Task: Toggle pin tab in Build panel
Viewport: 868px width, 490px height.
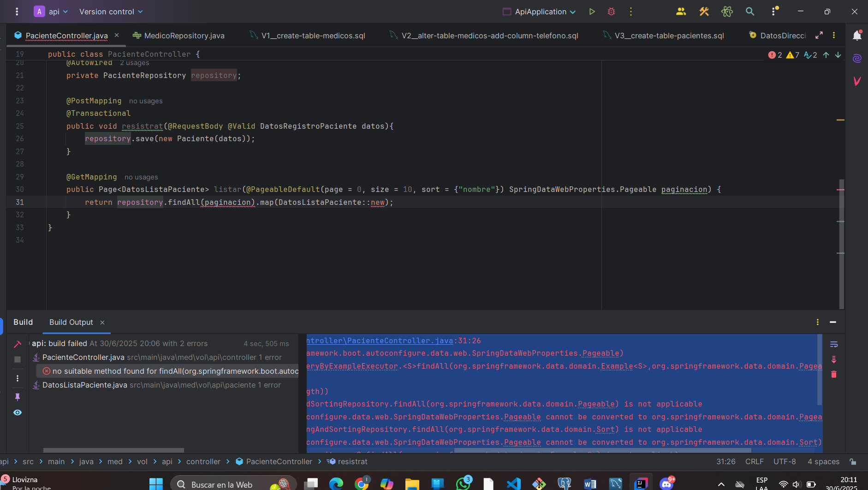Action: tap(18, 397)
